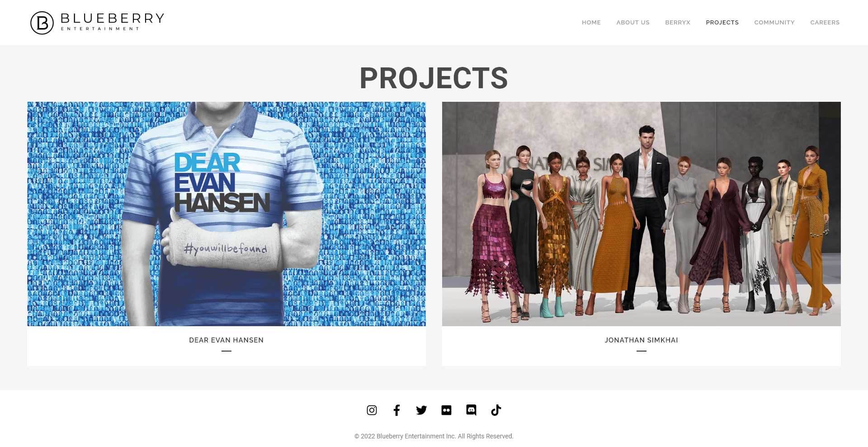The height and width of the screenshot is (447, 868).
Task: Open the About Us menu item
Action: click(633, 23)
